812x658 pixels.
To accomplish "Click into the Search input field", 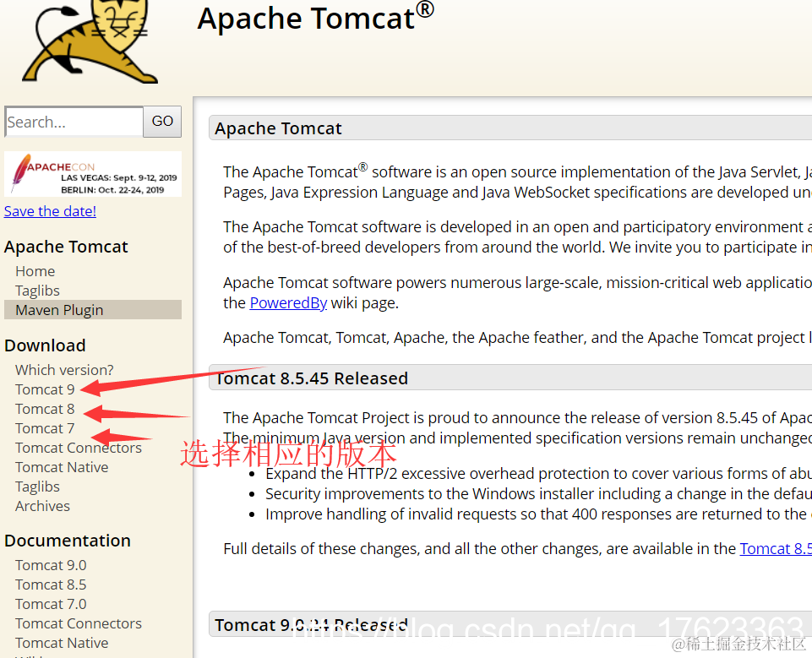I will (x=74, y=122).
